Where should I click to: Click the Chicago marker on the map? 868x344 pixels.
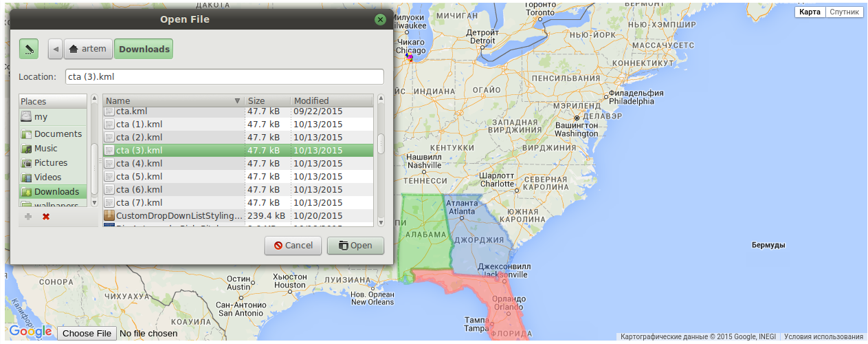pos(410,58)
